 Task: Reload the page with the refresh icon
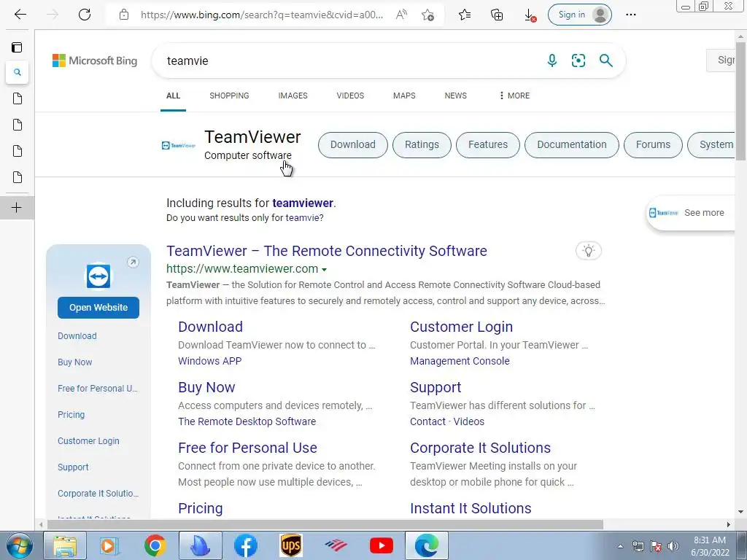coord(85,15)
